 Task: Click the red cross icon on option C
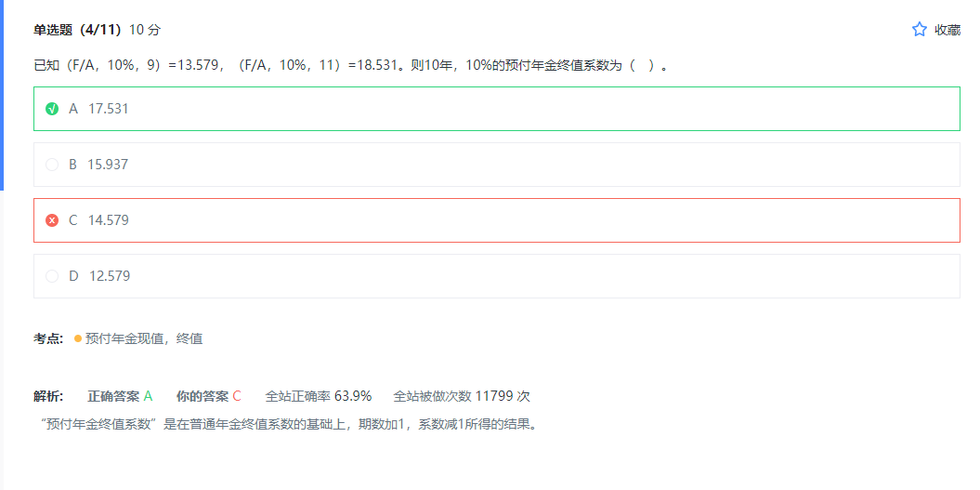(52, 220)
